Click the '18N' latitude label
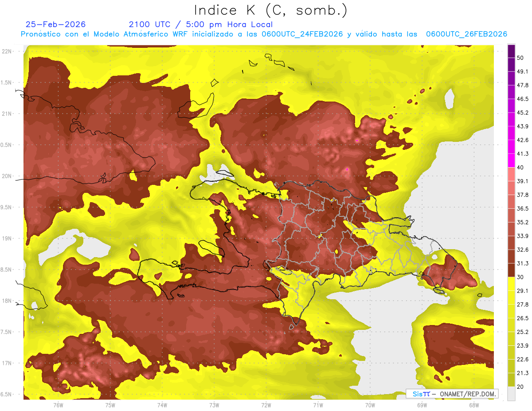This screenshot has height=411, width=532. (7, 301)
